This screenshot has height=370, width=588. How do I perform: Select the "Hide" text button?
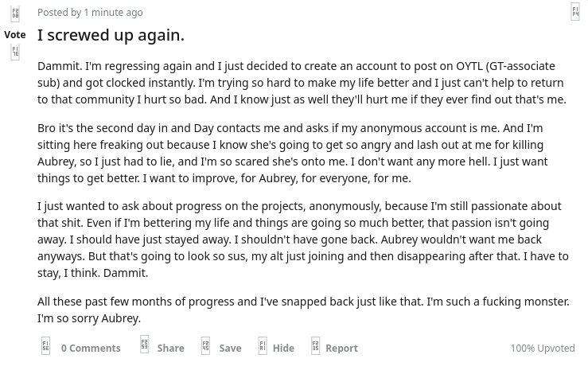[x=283, y=348]
